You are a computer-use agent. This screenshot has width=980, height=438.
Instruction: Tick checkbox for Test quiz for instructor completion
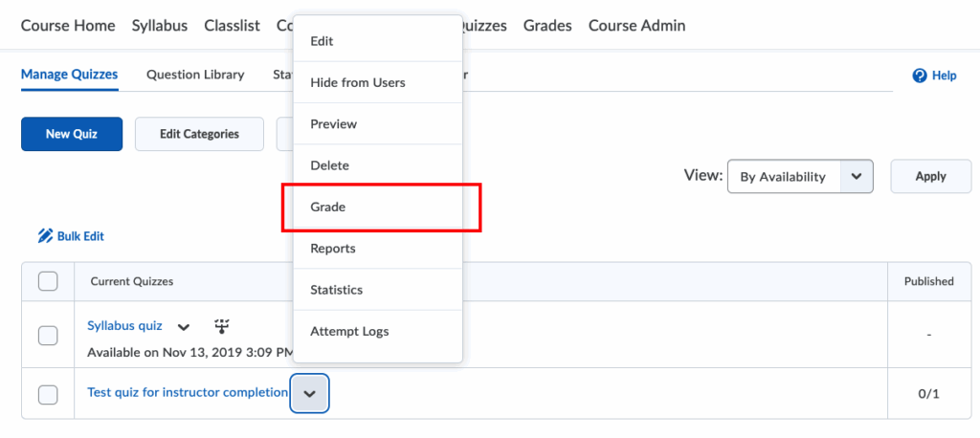(48, 393)
